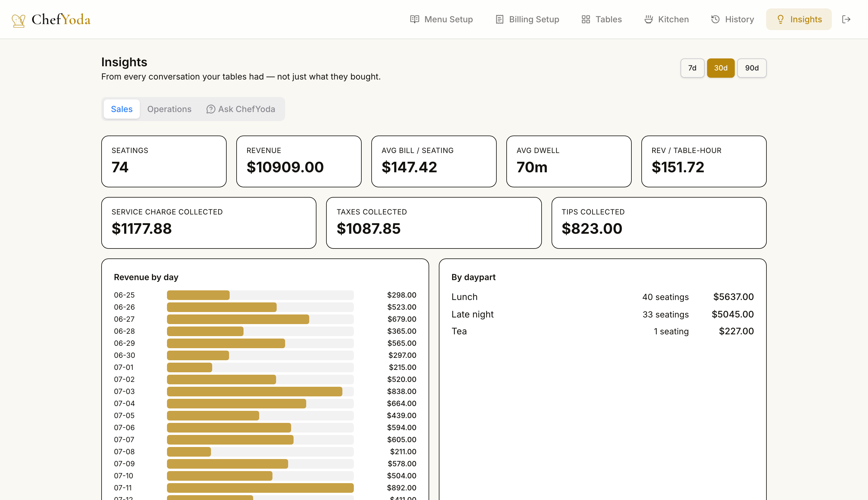
Task: Open the Tables section
Action: point(601,19)
